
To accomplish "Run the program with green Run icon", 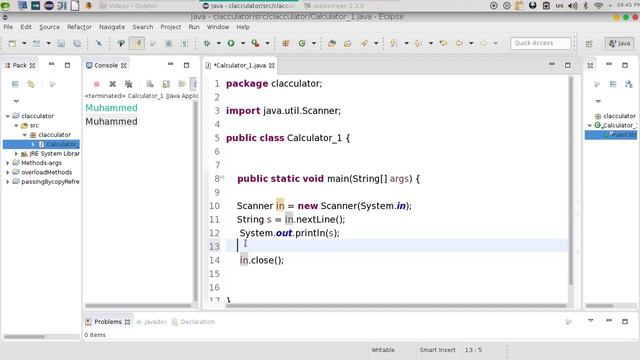I will click(x=231, y=43).
